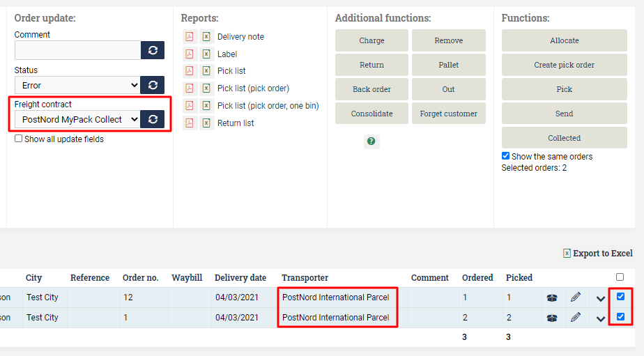Viewport: 644px width, 356px height.
Task: Sort by the Ordered column header
Action: (477, 277)
